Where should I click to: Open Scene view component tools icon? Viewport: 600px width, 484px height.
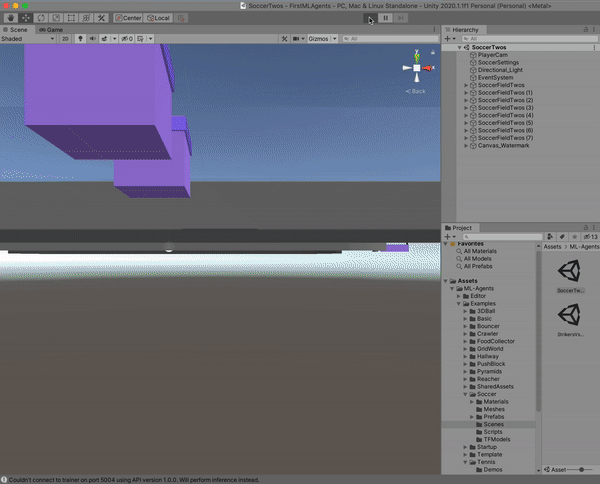coord(284,39)
